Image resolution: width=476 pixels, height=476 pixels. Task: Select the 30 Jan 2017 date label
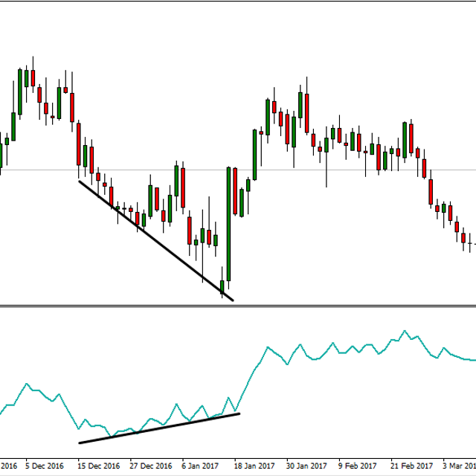pos(305,466)
